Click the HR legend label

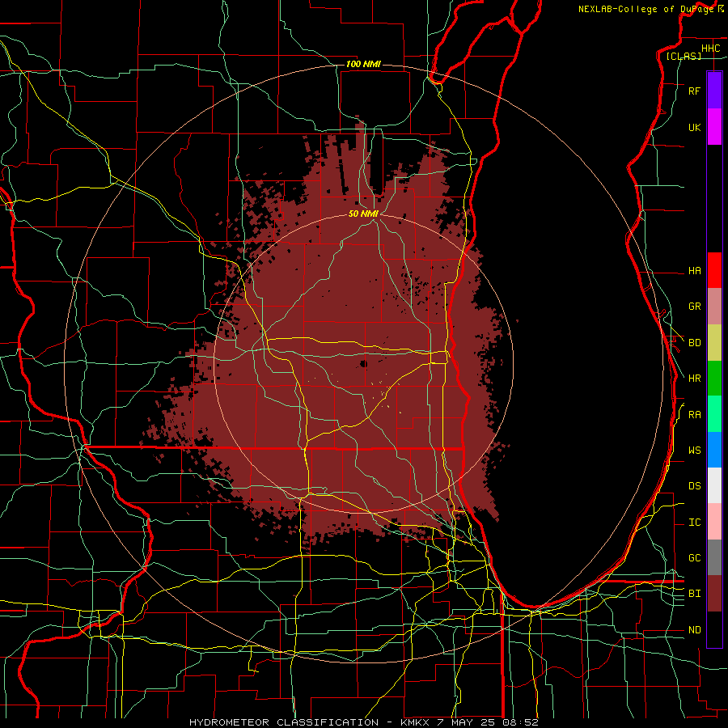point(694,379)
